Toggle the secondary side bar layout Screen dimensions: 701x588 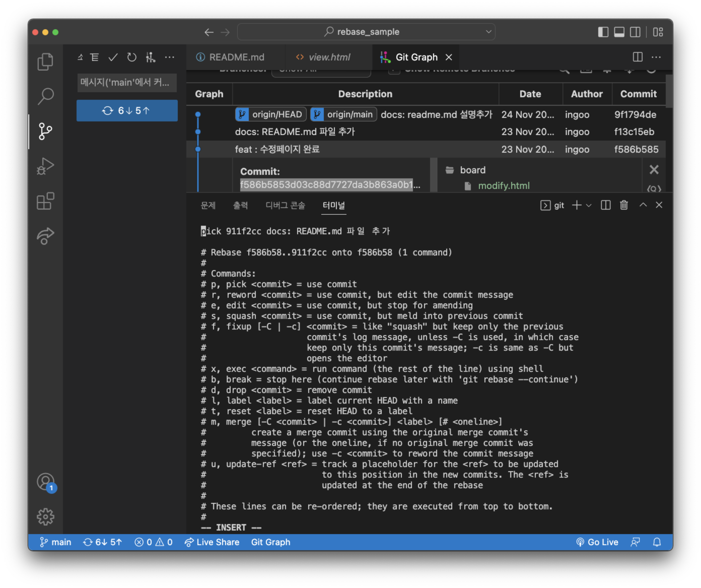(635, 32)
